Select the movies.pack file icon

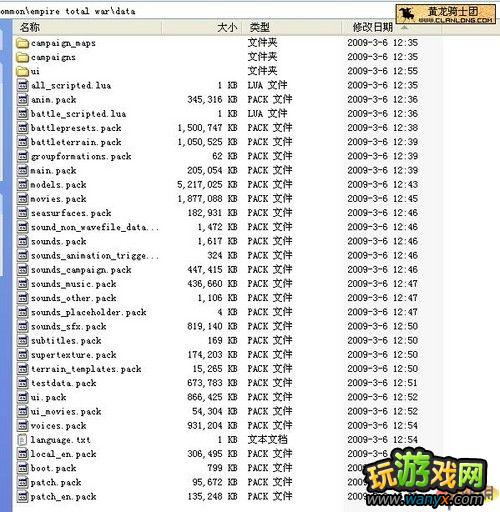pos(23,199)
